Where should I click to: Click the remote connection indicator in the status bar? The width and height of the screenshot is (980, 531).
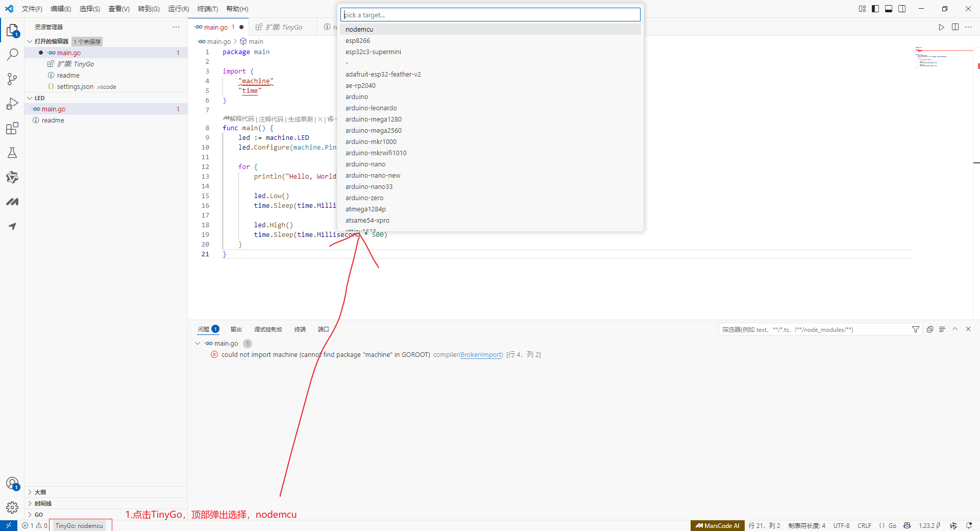point(9,525)
